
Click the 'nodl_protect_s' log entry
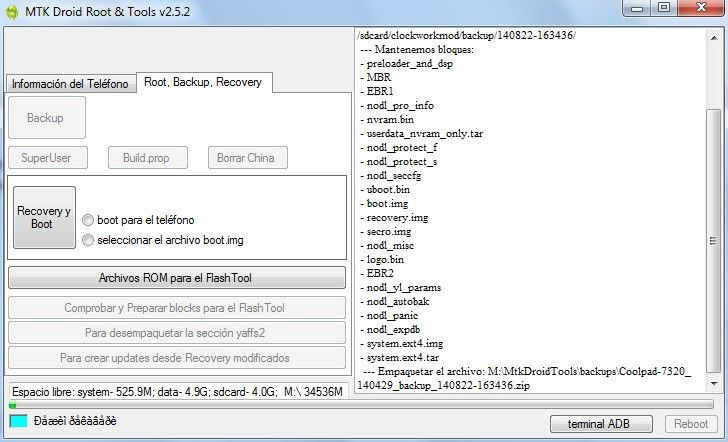[399, 162]
